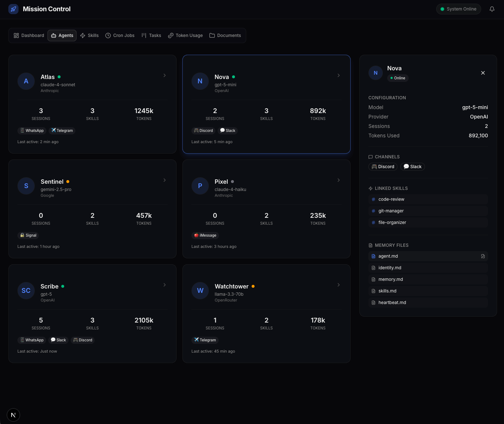
Task: Click the notification bell icon
Action: 492,9
